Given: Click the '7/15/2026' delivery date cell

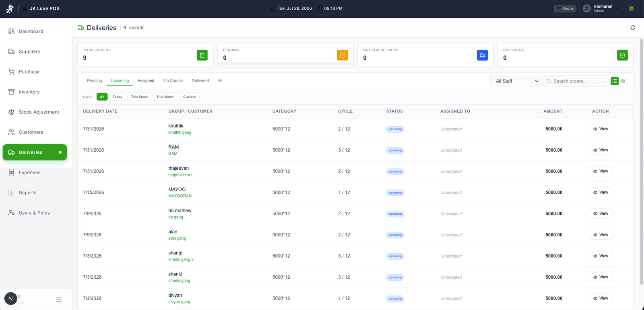Looking at the screenshot, I should (x=93, y=193).
